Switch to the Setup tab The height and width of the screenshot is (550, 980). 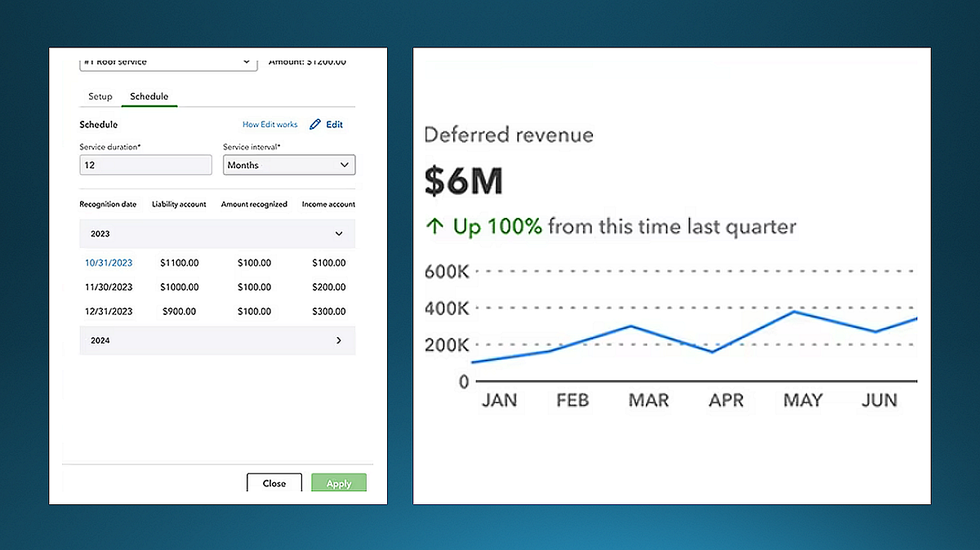tap(100, 97)
